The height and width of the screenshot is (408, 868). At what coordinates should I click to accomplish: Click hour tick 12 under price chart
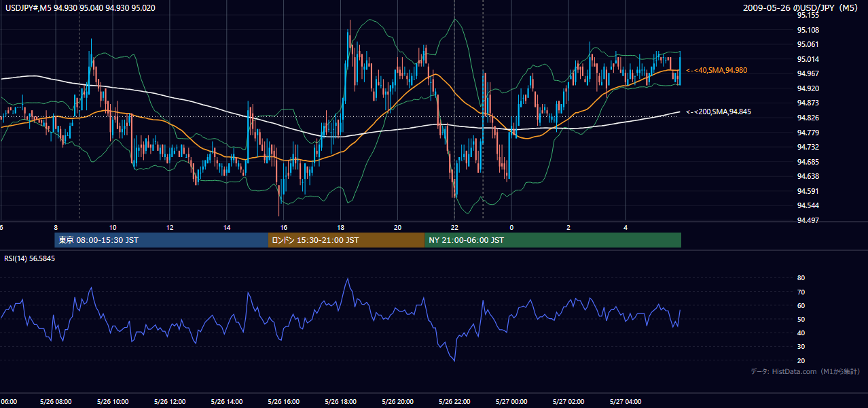[170, 228]
